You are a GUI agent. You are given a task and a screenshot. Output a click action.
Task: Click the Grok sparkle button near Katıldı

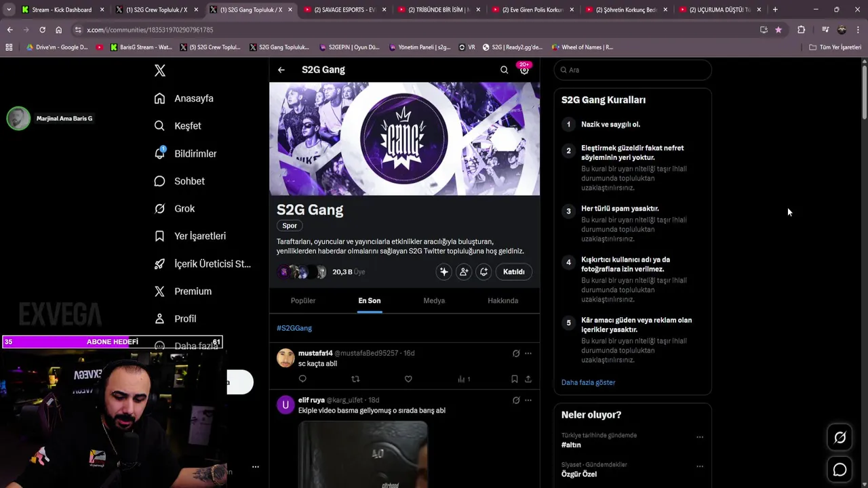coord(444,272)
